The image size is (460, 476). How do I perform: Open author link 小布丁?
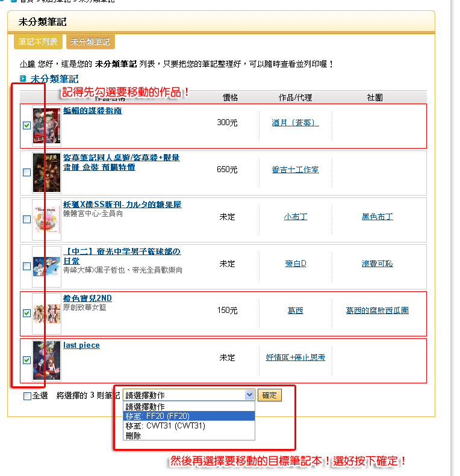tap(295, 217)
